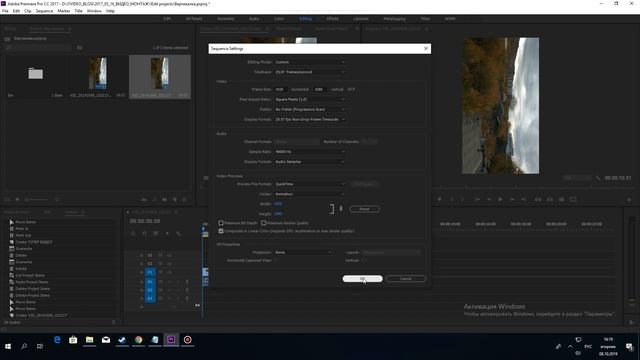Enable the Maximum Bit Depth checkbox
The image size is (640, 360).
(221, 223)
